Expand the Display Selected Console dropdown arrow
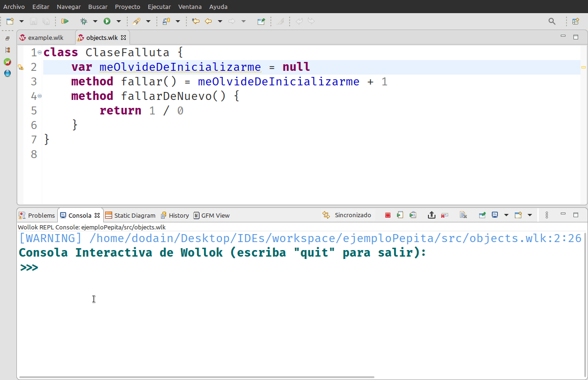Viewport: 588px width, 380px height. (506, 215)
